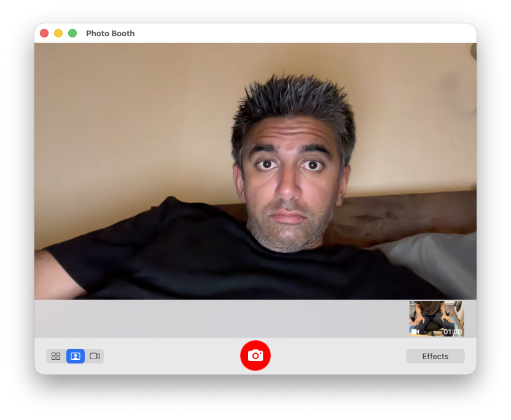
Task: Open the 01:08 video clip thumbnail
Action: pyautogui.click(x=436, y=319)
